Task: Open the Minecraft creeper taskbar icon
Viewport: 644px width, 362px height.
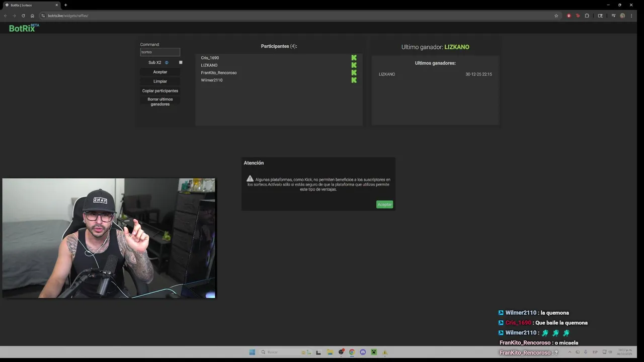Action: (x=374, y=352)
